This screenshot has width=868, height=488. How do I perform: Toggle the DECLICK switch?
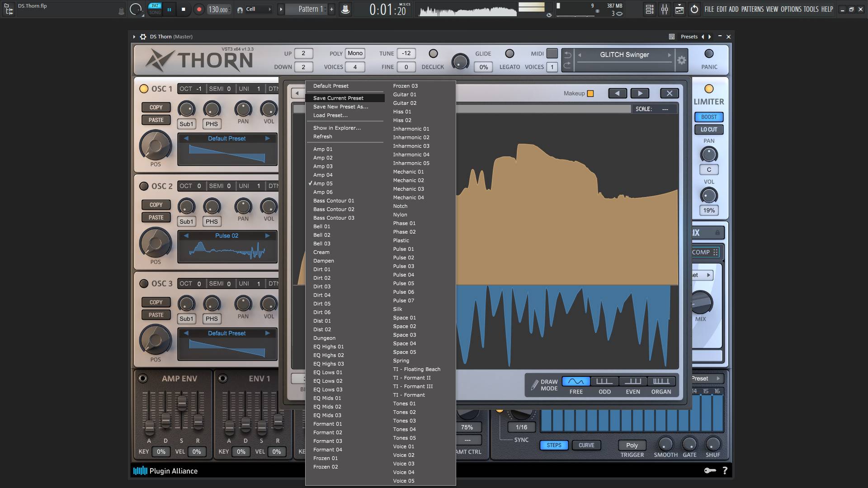point(433,54)
